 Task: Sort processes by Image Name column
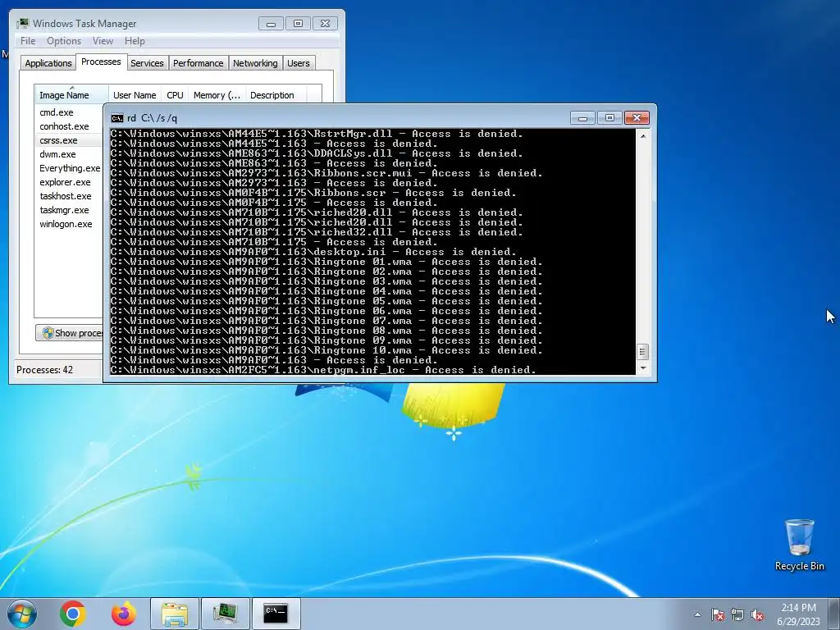click(71, 95)
